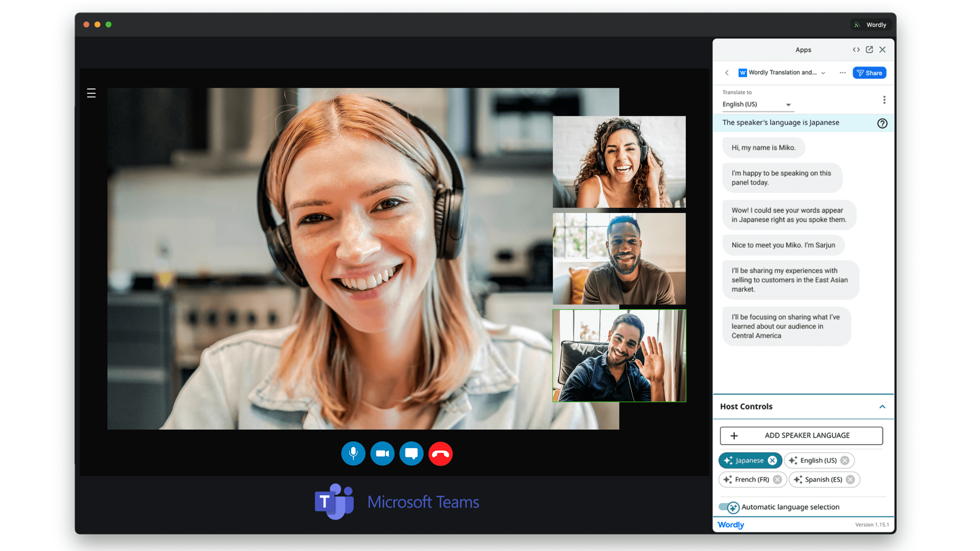Screen dimensions: 980x551
Task: Open the chat bubble button
Action: [x=411, y=453]
